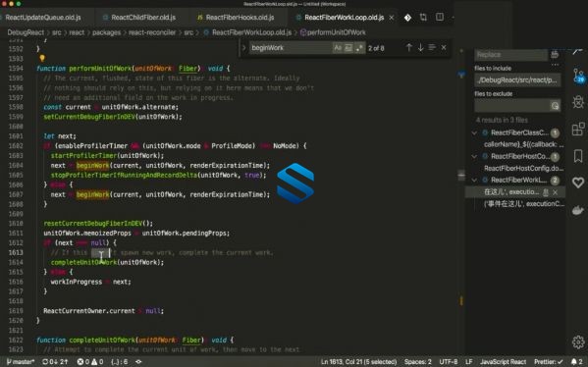Viewport: 588px width, 367px height.
Task: Click Spaces: 2 in status bar
Action: click(418, 362)
